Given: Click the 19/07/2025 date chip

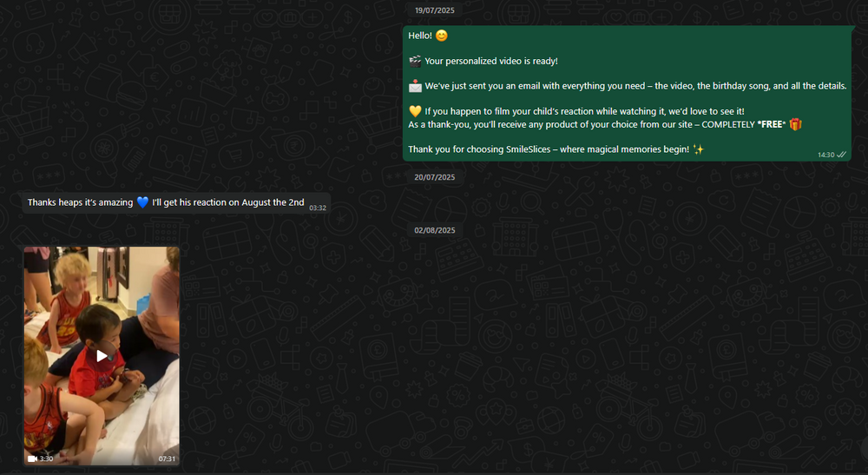Looking at the screenshot, I should [x=434, y=10].
